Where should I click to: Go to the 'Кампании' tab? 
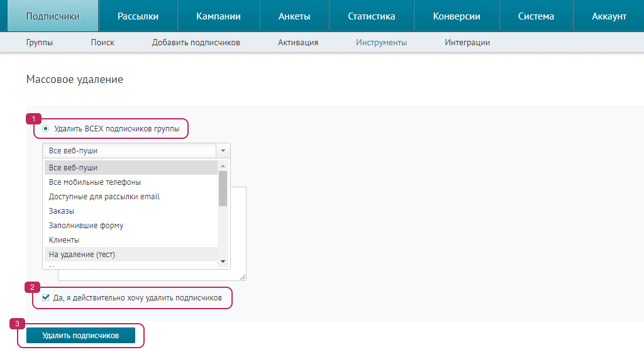pyautogui.click(x=218, y=16)
